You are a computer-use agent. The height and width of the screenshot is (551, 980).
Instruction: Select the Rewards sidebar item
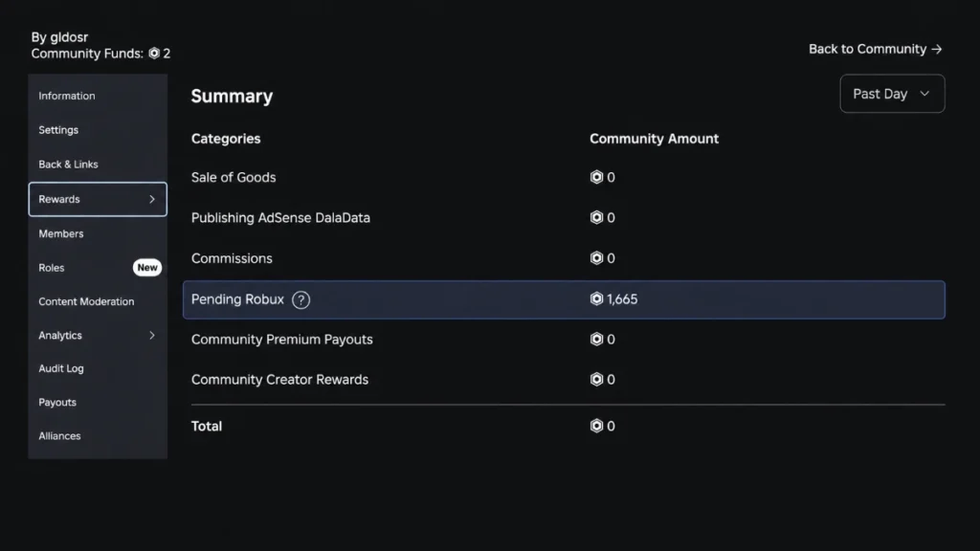(x=98, y=199)
